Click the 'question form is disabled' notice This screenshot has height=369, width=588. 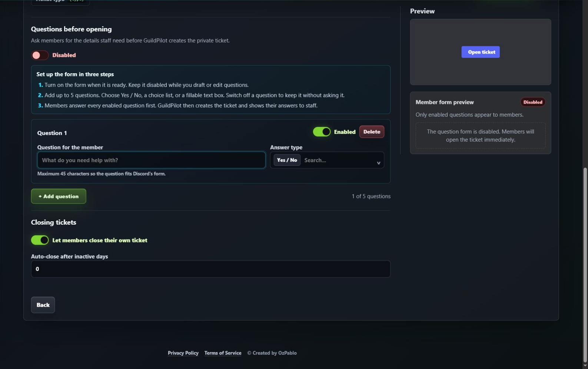click(x=480, y=135)
